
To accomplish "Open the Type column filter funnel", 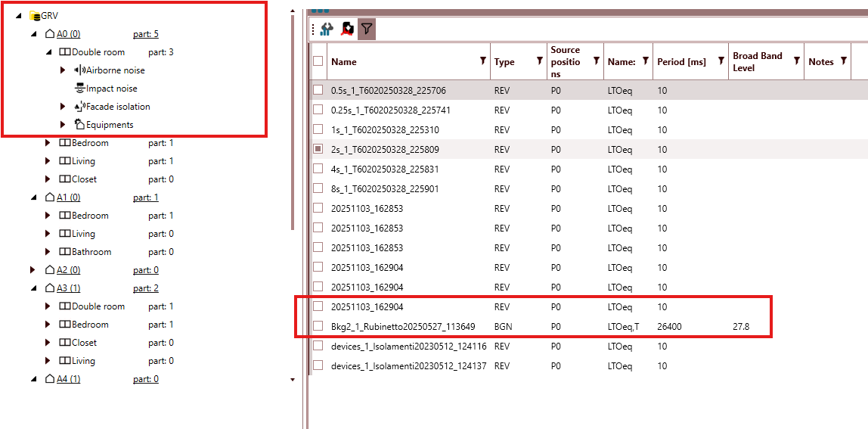I will coord(538,61).
